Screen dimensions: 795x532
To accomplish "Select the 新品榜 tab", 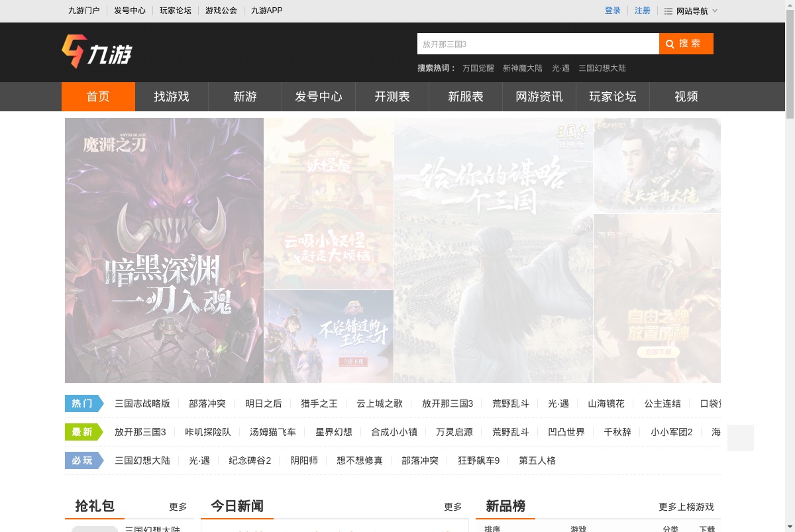I will tap(505, 506).
